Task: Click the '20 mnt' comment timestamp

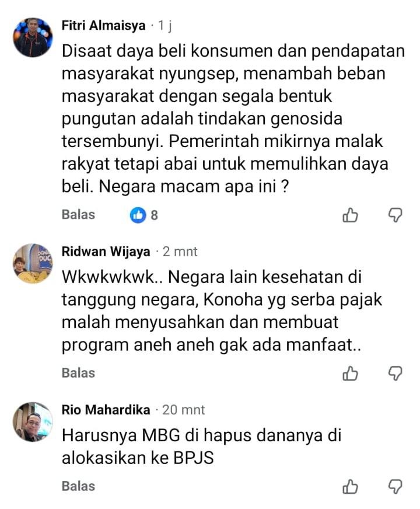Action: (184, 410)
